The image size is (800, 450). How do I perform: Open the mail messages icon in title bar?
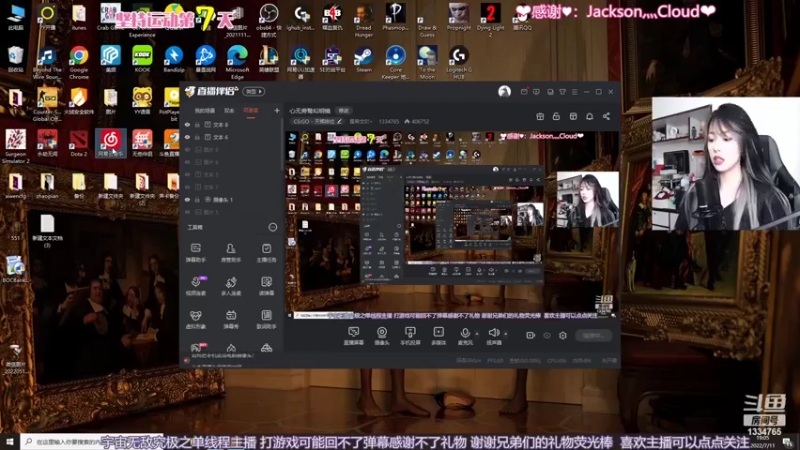pyautogui.click(x=524, y=92)
